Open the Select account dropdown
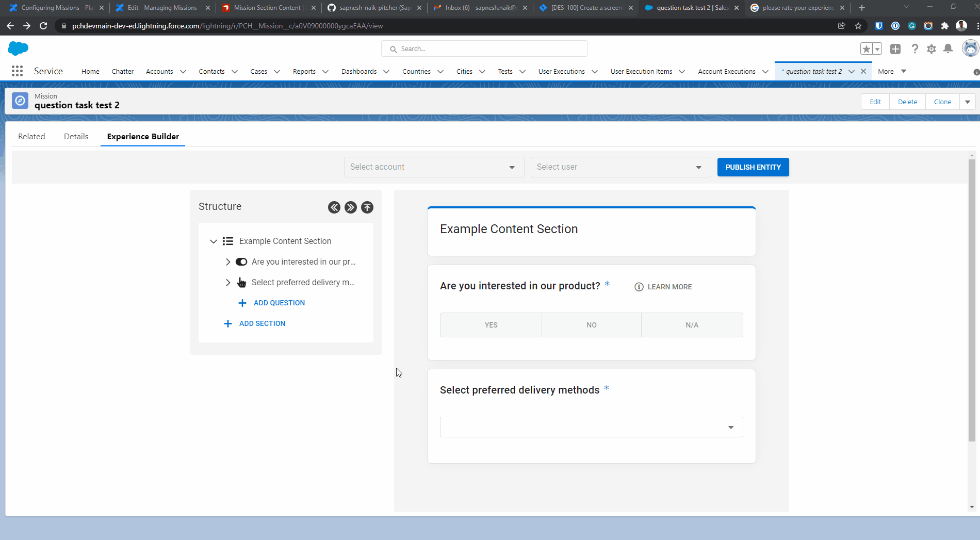 (x=434, y=167)
